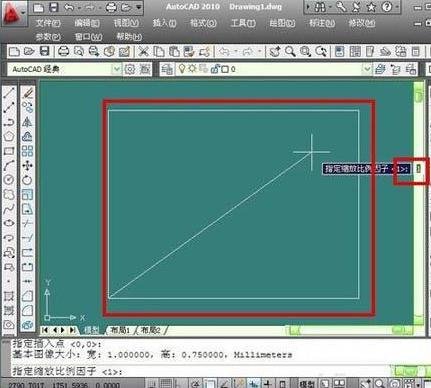Select the Polygon drawing tool
Viewport: 431px width, 388px height.
click(9, 136)
